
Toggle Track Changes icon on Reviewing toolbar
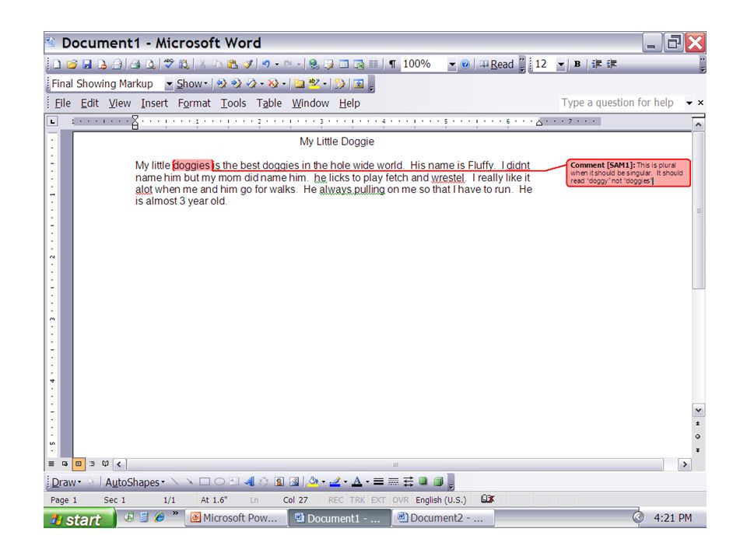[x=339, y=84]
